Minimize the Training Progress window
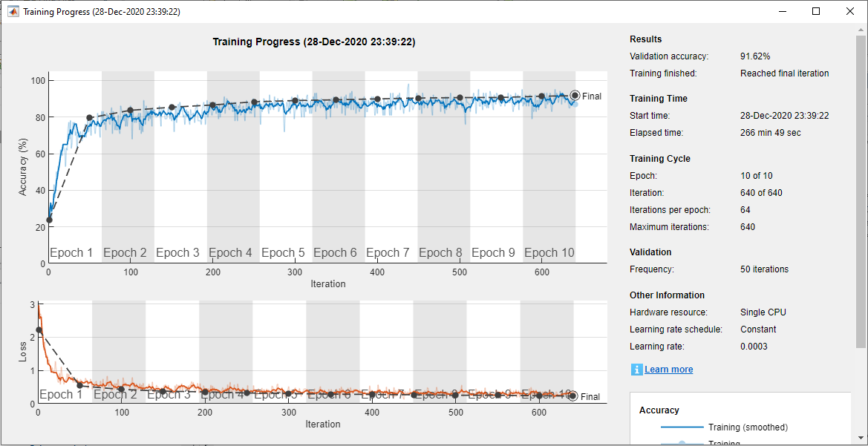The height and width of the screenshot is (446, 868). pos(782,11)
